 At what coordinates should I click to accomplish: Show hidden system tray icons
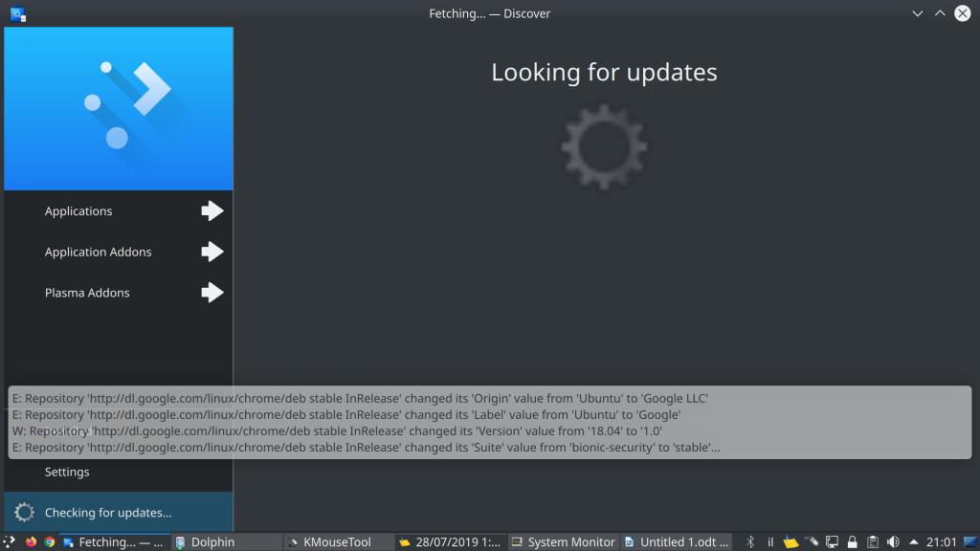tap(914, 541)
